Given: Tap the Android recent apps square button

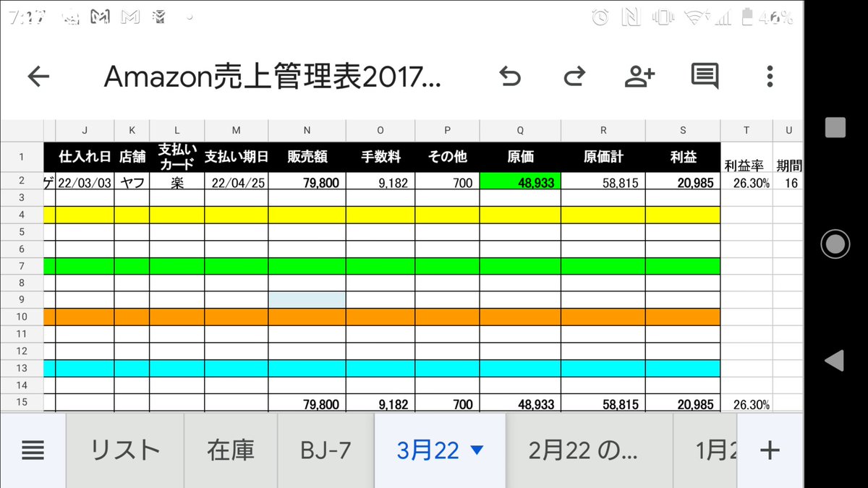Looking at the screenshot, I should [x=835, y=127].
